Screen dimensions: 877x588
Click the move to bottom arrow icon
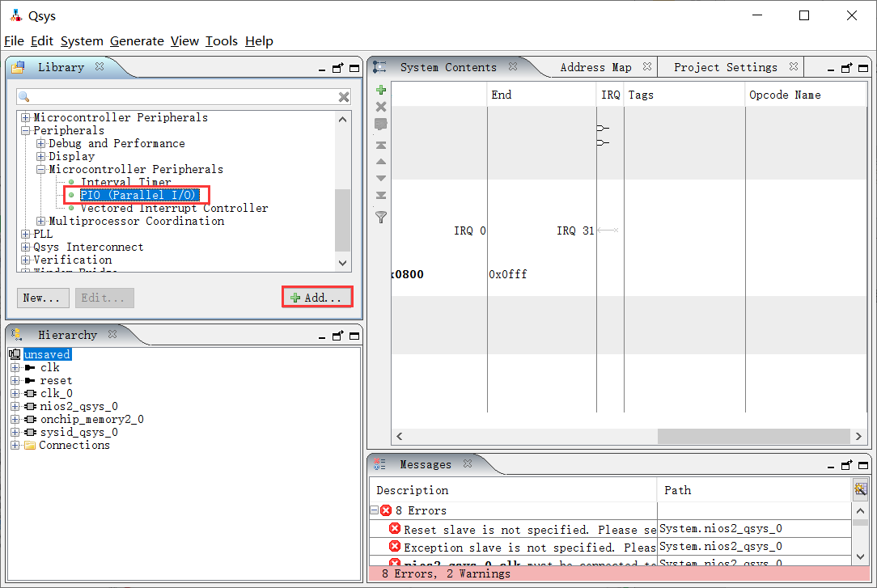click(381, 195)
